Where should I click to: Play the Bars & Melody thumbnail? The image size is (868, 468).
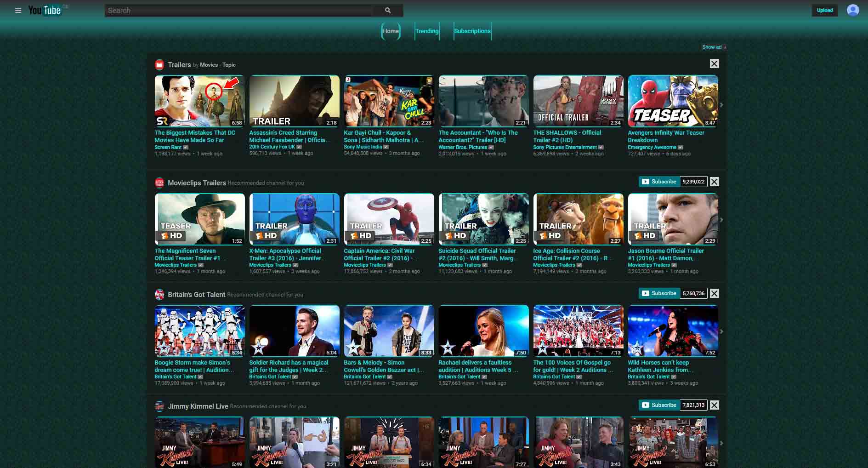coord(389,331)
